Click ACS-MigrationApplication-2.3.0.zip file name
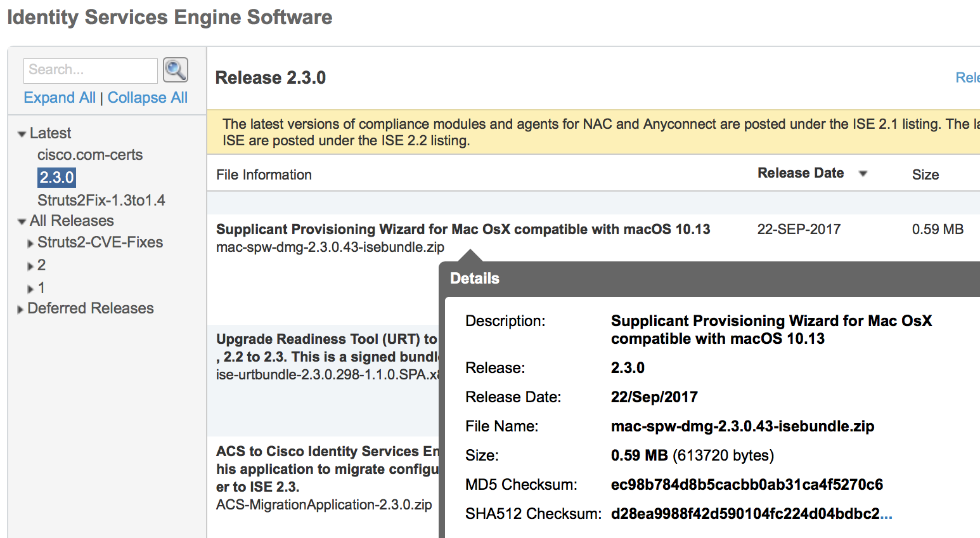 click(324, 505)
